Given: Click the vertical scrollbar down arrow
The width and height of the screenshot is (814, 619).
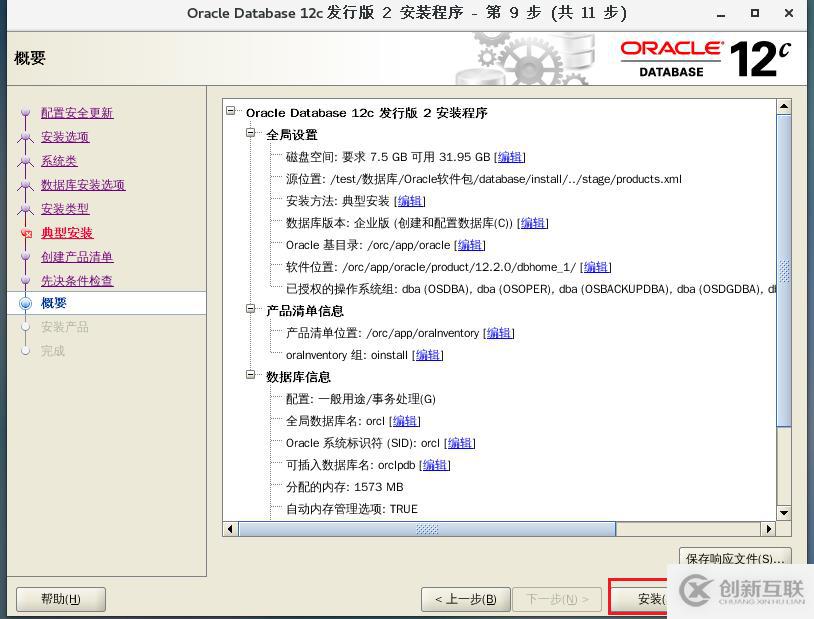Looking at the screenshot, I should click(x=784, y=513).
